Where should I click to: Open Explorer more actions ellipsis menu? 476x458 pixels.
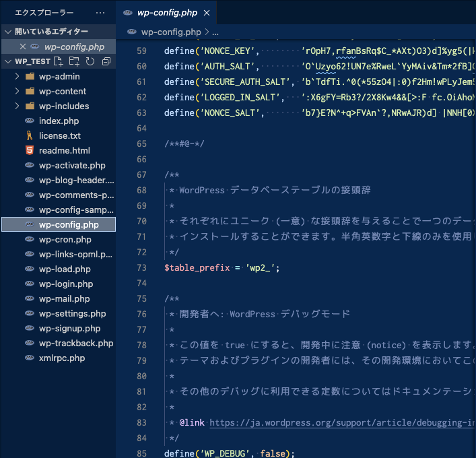(x=100, y=13)
